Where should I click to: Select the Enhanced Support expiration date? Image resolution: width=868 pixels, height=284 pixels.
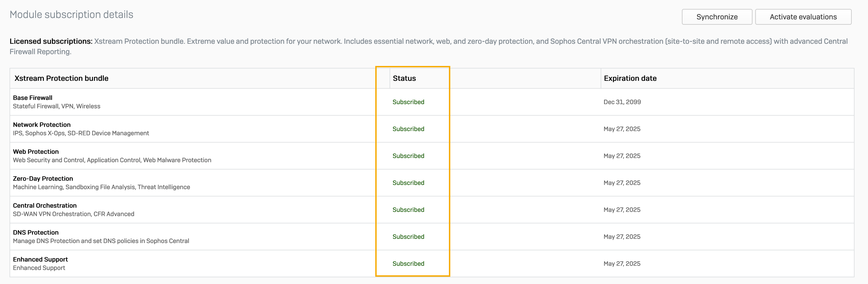pos(622,264)
